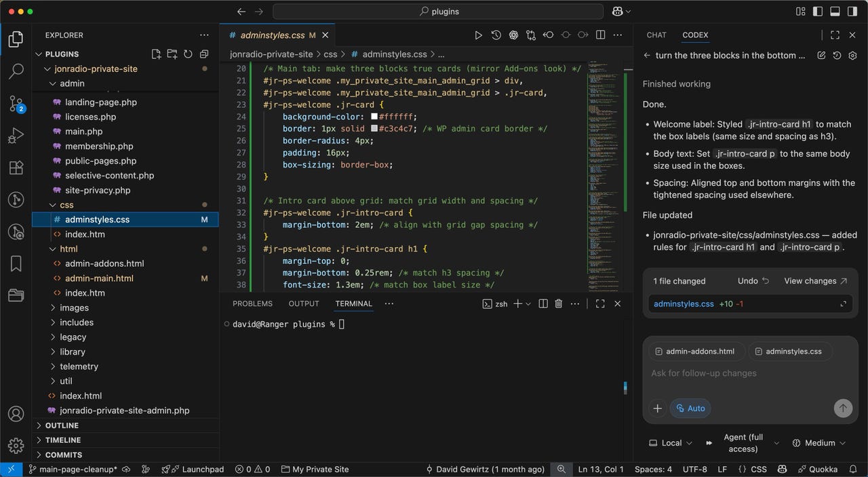
Task: Click View changes in Codex panel
Action: coord(816,281)
